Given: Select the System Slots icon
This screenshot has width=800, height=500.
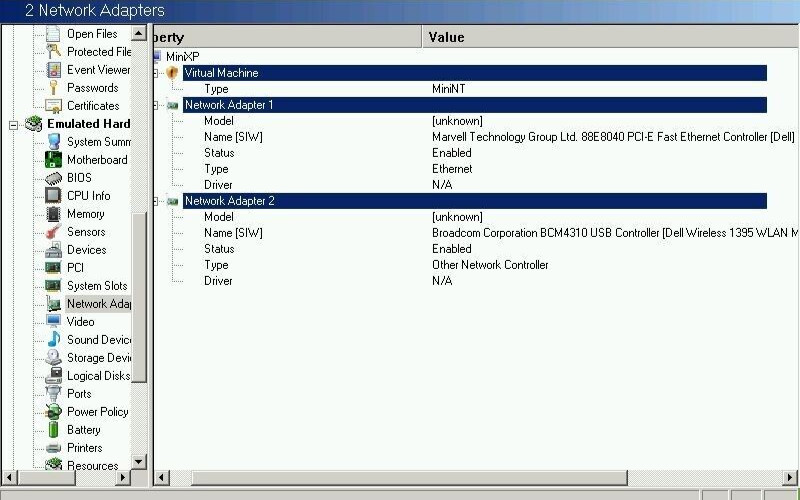Looking at the screenshot, I should click(53, 286).
